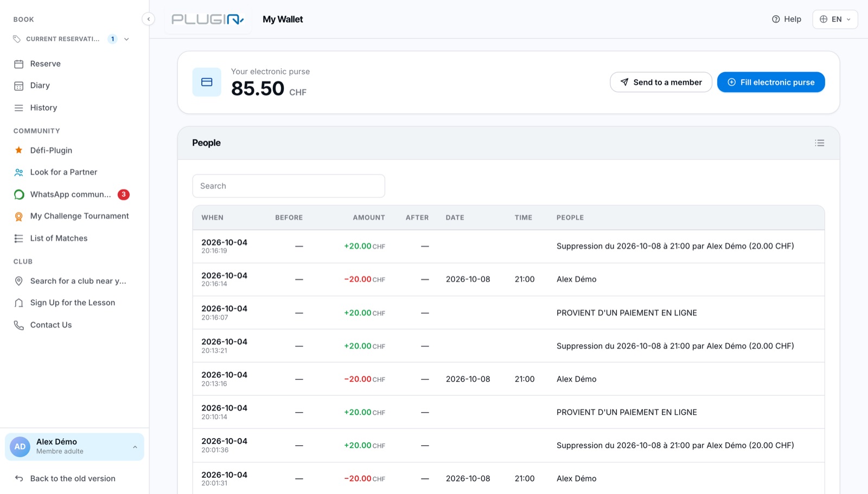
Task: Expand the Current Reservations dropdown arrow
Action: pyautogui.click(x=126, y=39)
